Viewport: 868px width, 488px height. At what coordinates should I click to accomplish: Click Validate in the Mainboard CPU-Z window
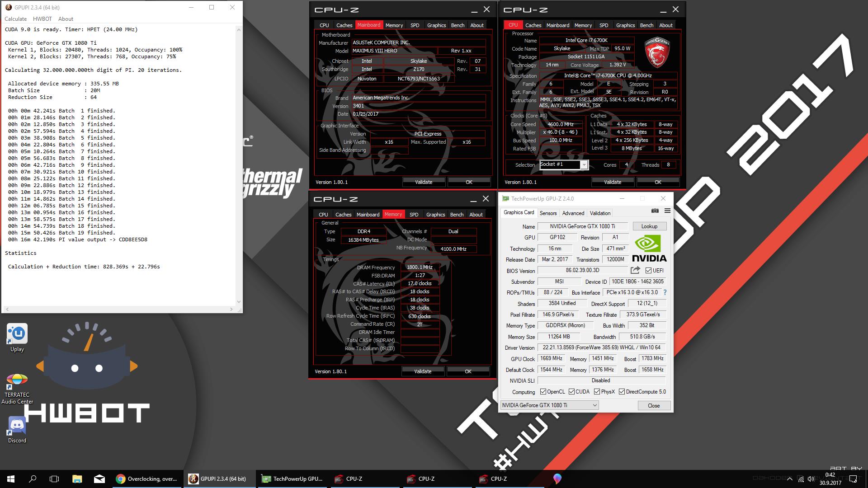point(424,182)
